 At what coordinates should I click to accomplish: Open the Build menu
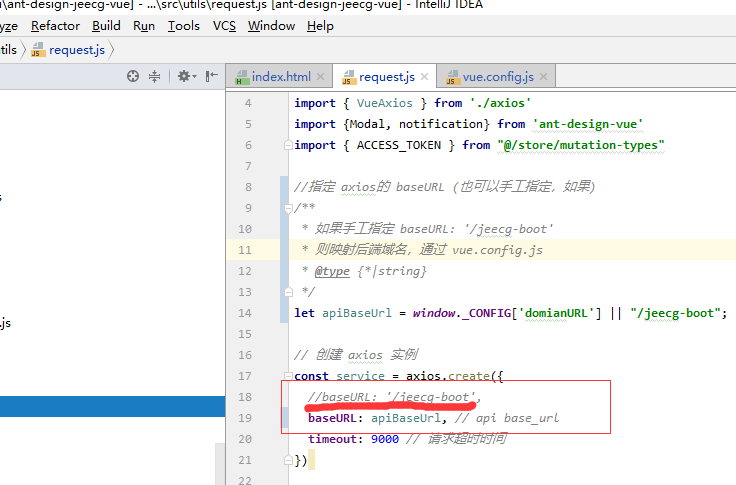coord(106,26)
